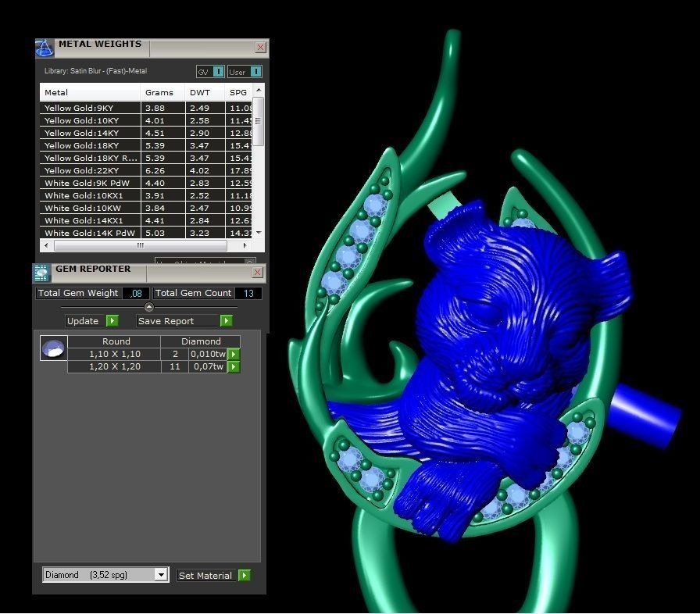Sort by the SPG column header

[239, 92]
